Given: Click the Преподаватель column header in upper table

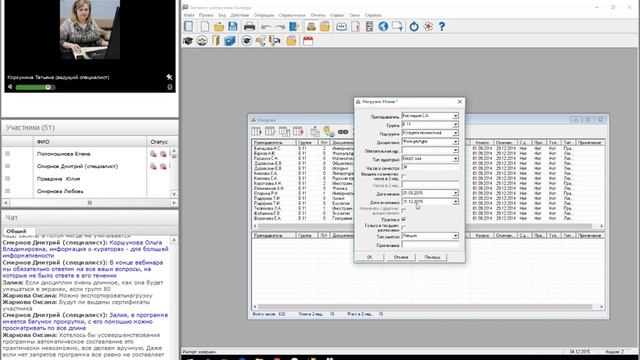Looking at the screenshot, I should coord(274,142).
